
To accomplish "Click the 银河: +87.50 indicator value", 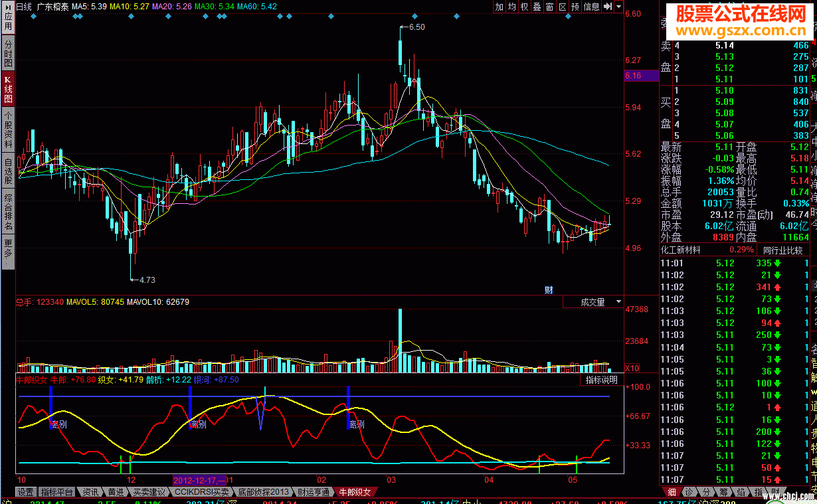I will coord(216,380).
